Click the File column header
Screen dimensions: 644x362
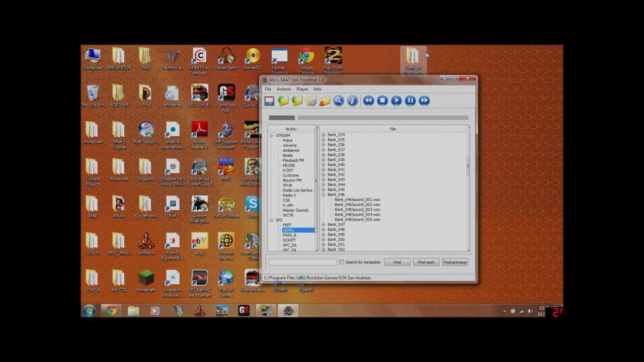pos(393,129)
